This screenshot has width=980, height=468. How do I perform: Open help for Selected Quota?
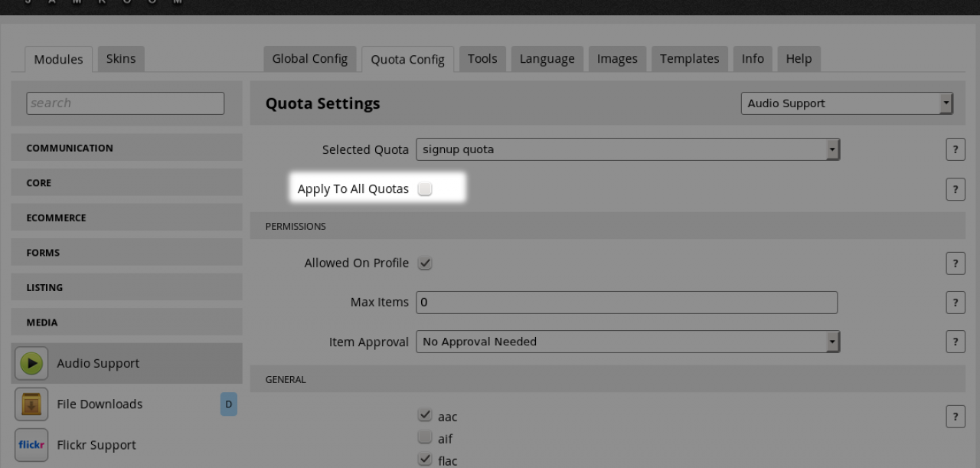[x=955, y=149]
